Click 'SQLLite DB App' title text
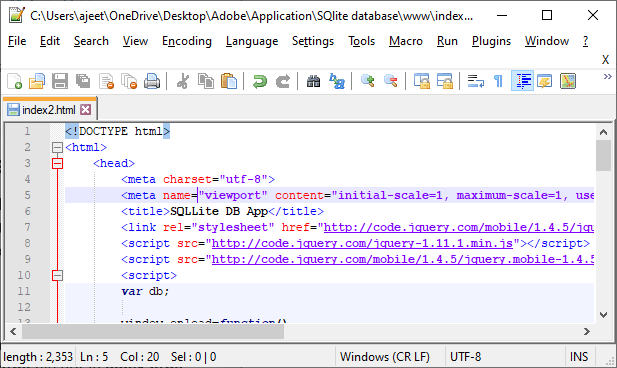Screen dimensions: 617x368 (x=219, y=211)
